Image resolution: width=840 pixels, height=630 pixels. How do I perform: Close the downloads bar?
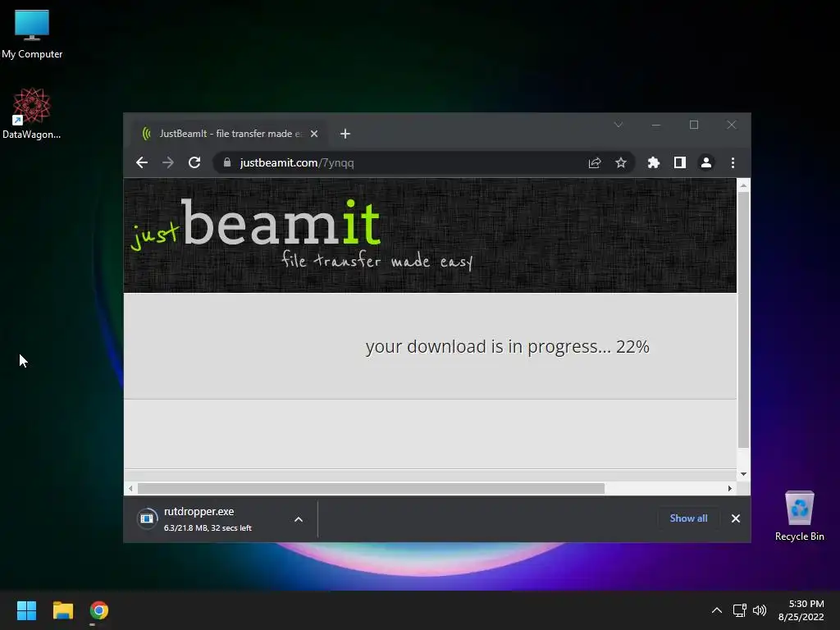[736, 518]
